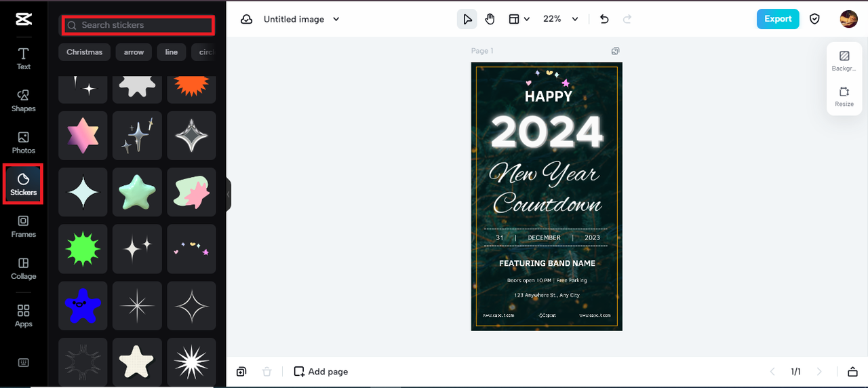Add the pink and green blob sticker
This screenshot has width=868, height=388.
click(x=191, y=192)
